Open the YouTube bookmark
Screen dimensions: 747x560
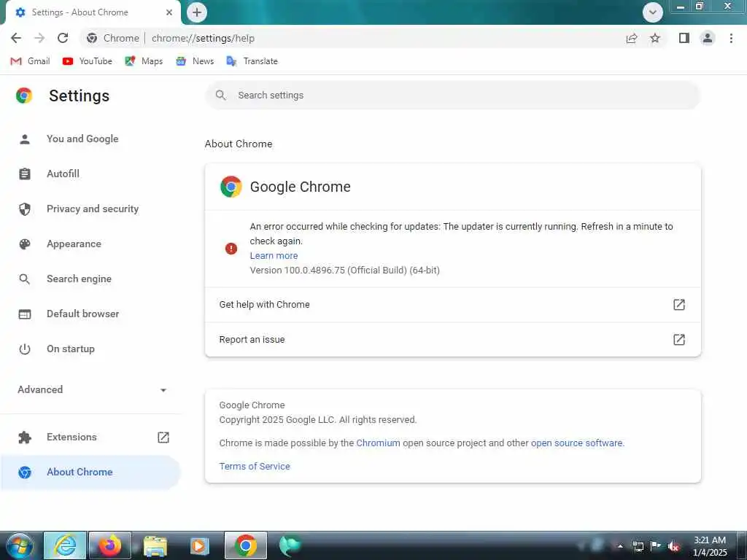88,61
